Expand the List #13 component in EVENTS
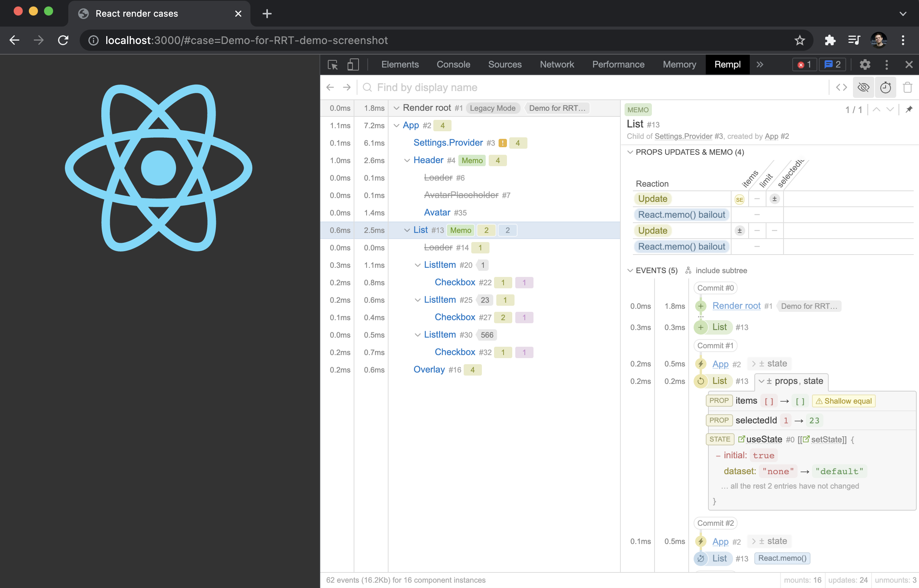The image size is (919, 588). (760, 381)
